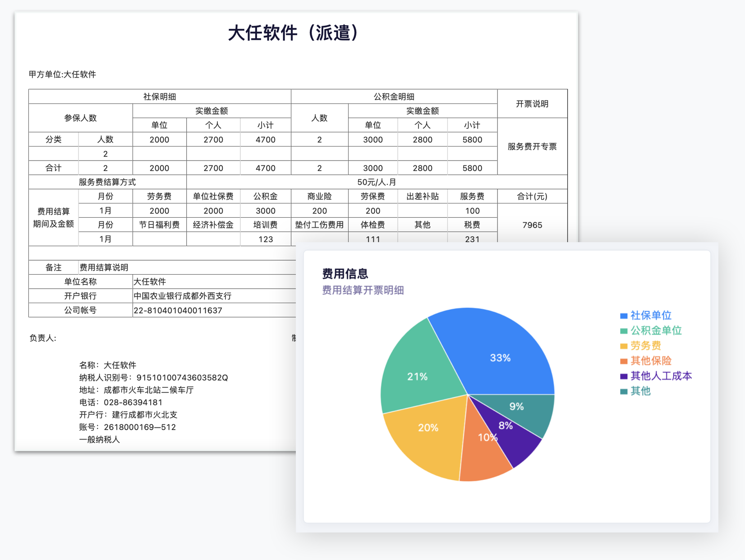Screen dimensions: 745x560
Task: Click the 公积金单位 legend color square
Action: [624, 331]
